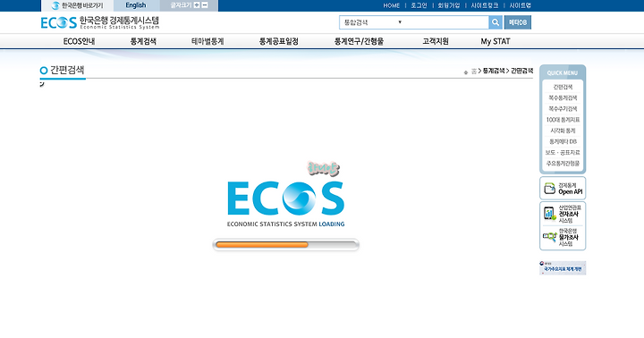Screen dimensions: 644x338
Task: Open the 국가주요지표 체계 개편 banner
Action: coord(563,267)
